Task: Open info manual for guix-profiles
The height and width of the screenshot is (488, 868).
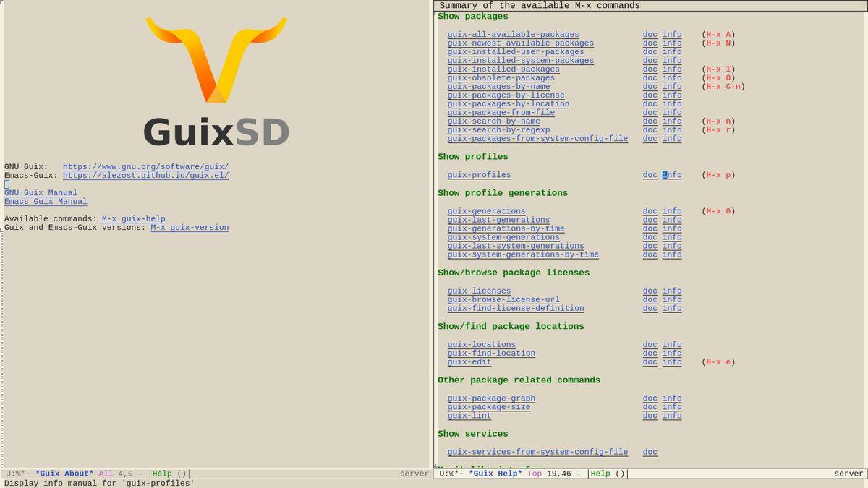Action: 672,175
